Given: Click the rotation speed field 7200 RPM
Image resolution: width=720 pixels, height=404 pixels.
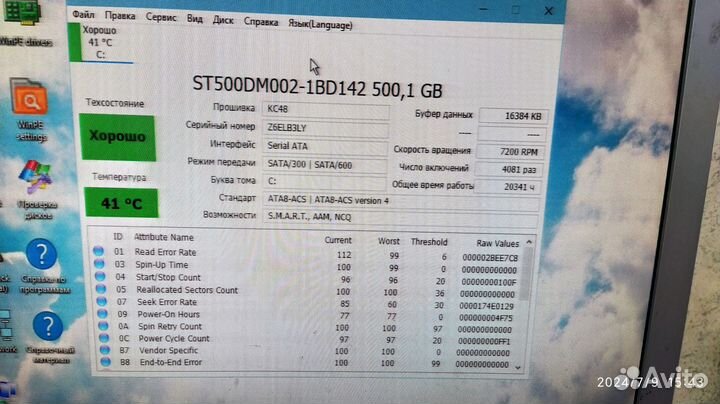Looking at the screenshot, I should tap(511, 152).
